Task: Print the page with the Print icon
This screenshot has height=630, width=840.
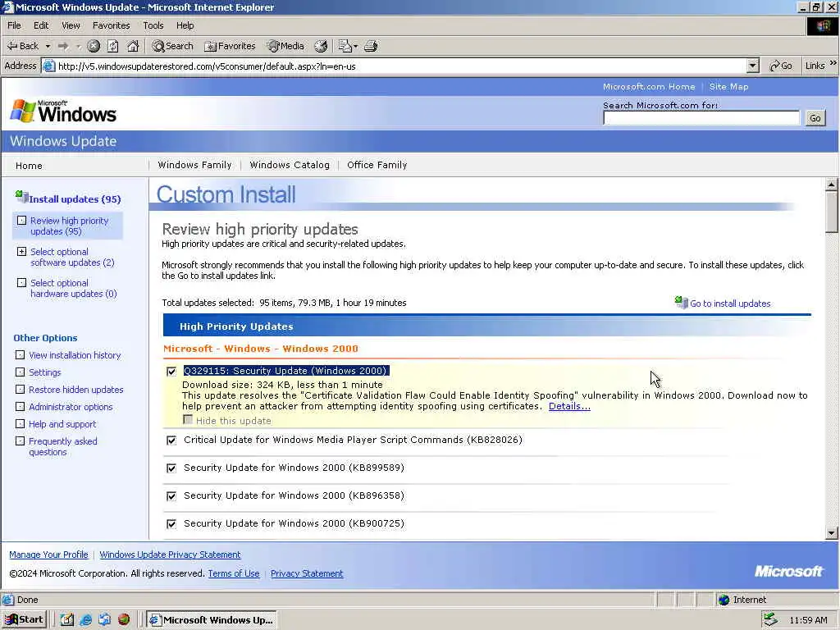Action: coord(371,46)
